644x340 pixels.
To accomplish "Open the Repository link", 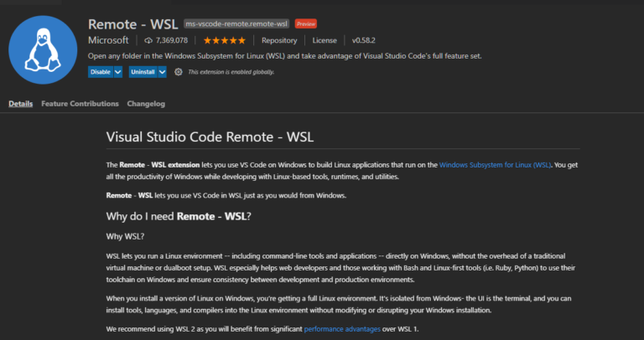I will 279,40.
